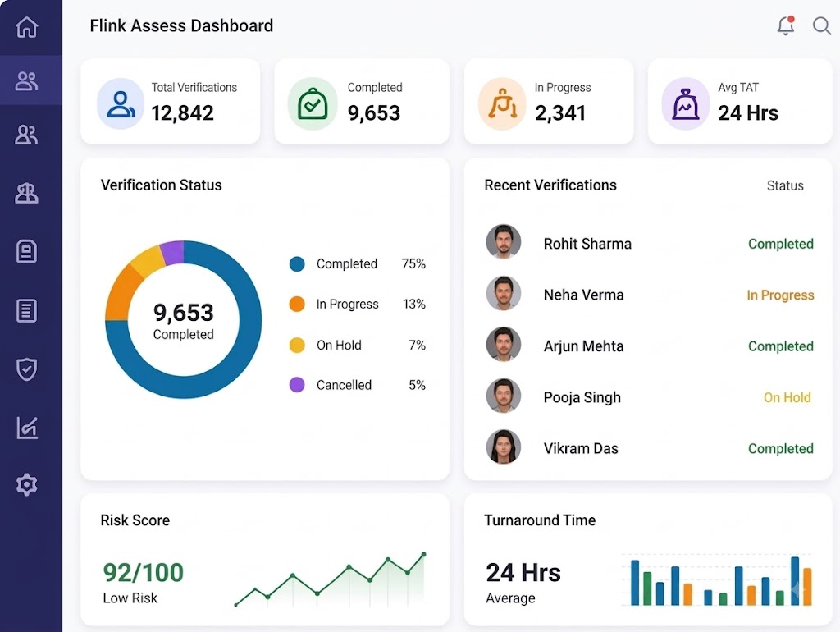Click the Completed checkmark badge icon
This screenshot has height=632, width=840.
tap(313, 104)
